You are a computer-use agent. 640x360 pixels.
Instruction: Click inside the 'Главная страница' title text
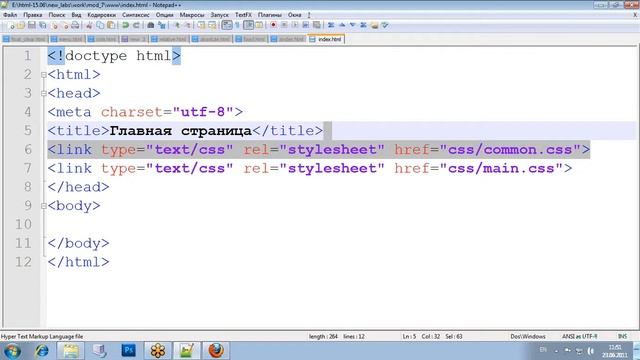(181, 131)
